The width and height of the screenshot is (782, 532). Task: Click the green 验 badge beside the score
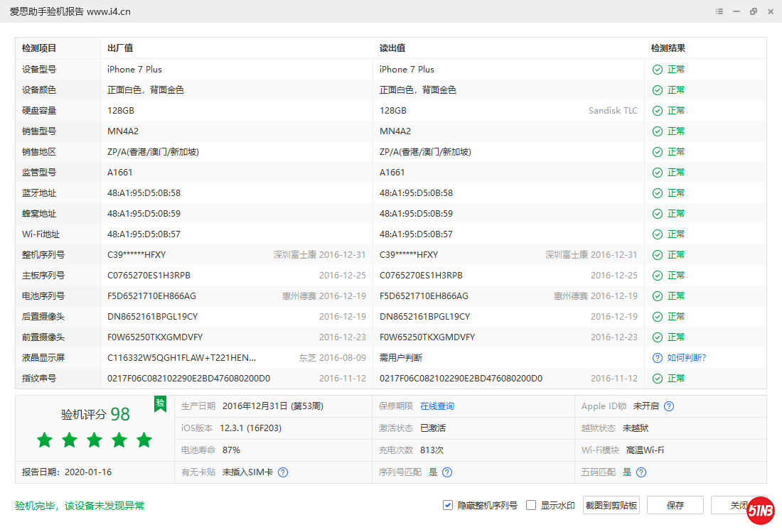pyautogui.click(x=160, y=403)
